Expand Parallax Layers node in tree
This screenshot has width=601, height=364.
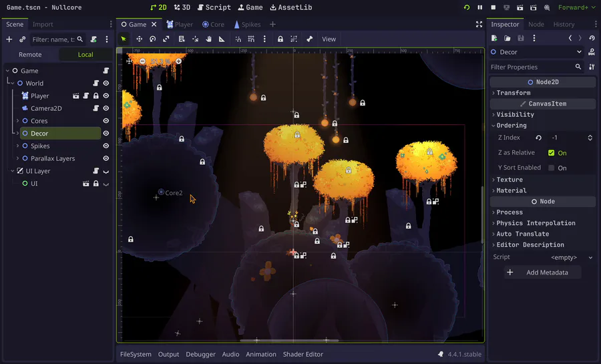[x=17, y=158]
